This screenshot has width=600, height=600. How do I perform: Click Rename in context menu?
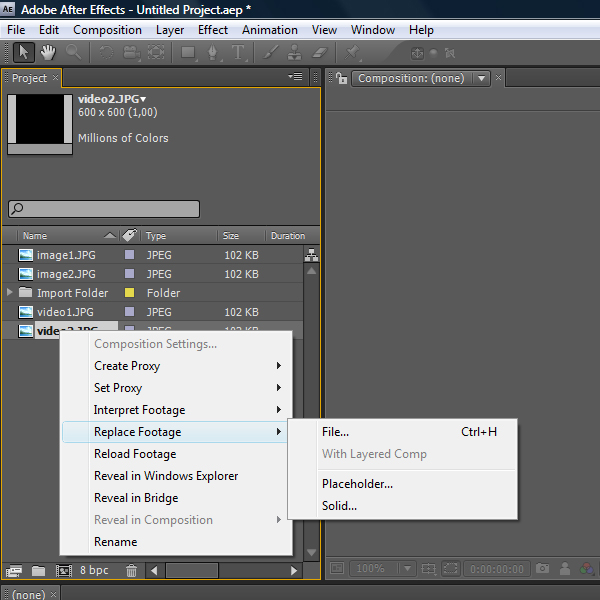(176, 542)
